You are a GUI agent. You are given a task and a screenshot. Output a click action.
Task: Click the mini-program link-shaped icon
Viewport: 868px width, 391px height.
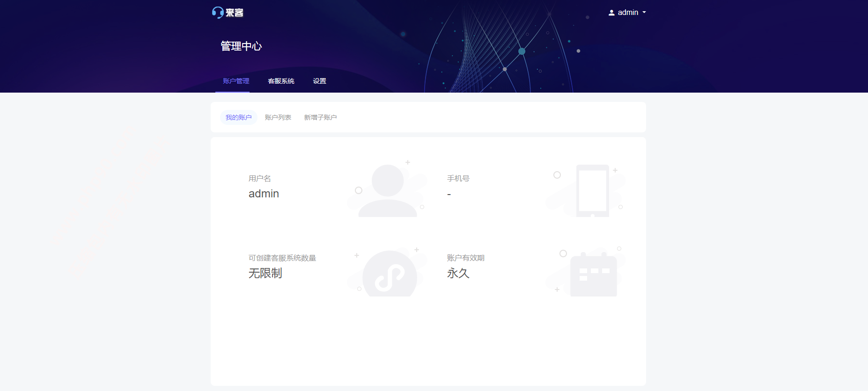point(390,276)
